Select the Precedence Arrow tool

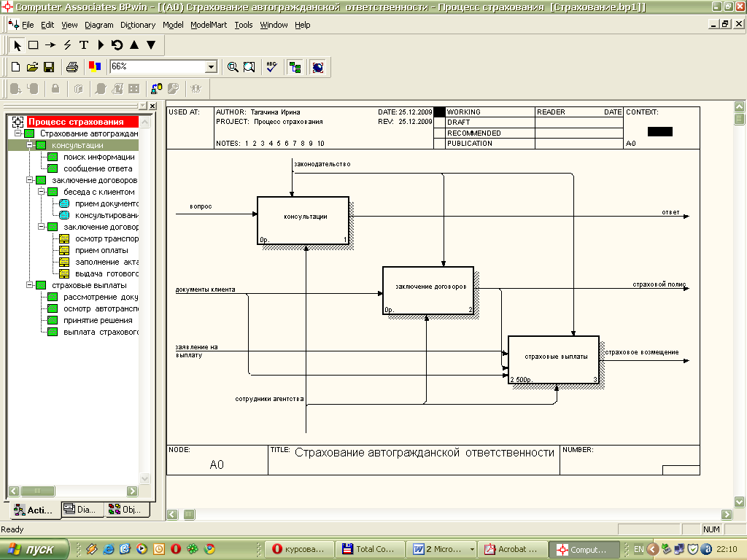tap(50, 45)
